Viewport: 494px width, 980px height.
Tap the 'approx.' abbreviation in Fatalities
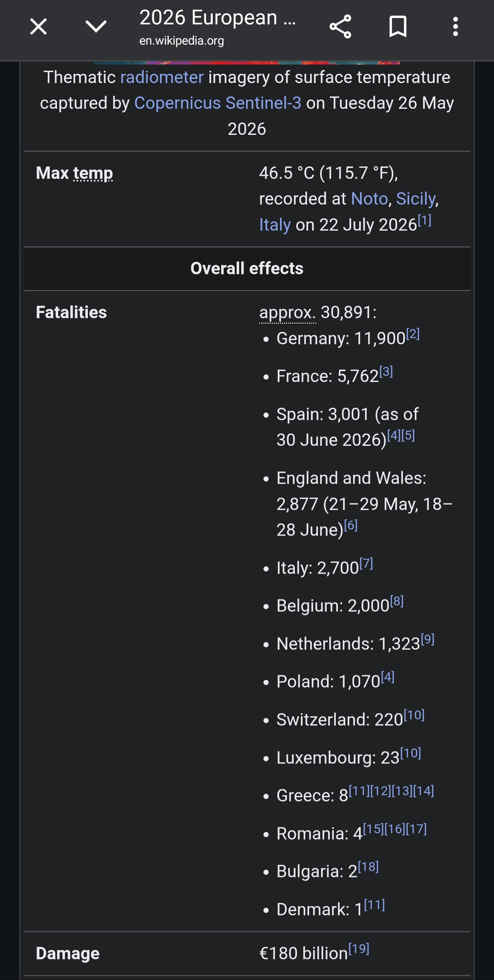click(287, 313)
